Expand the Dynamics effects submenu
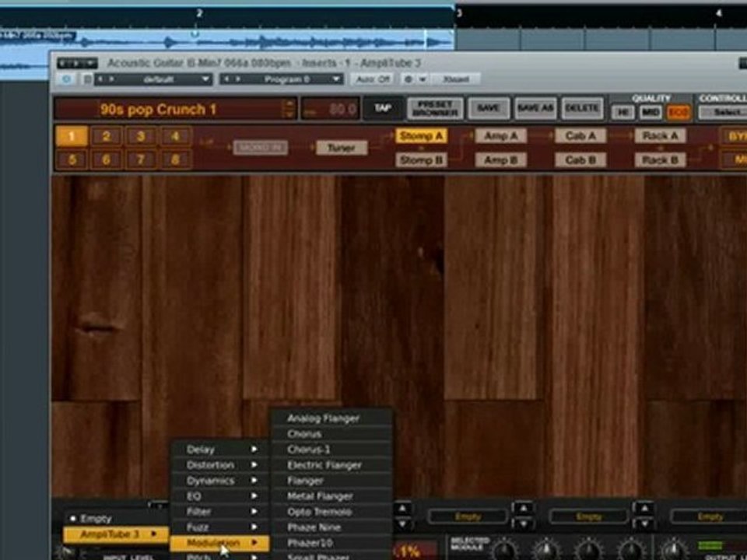 point(221,481)
